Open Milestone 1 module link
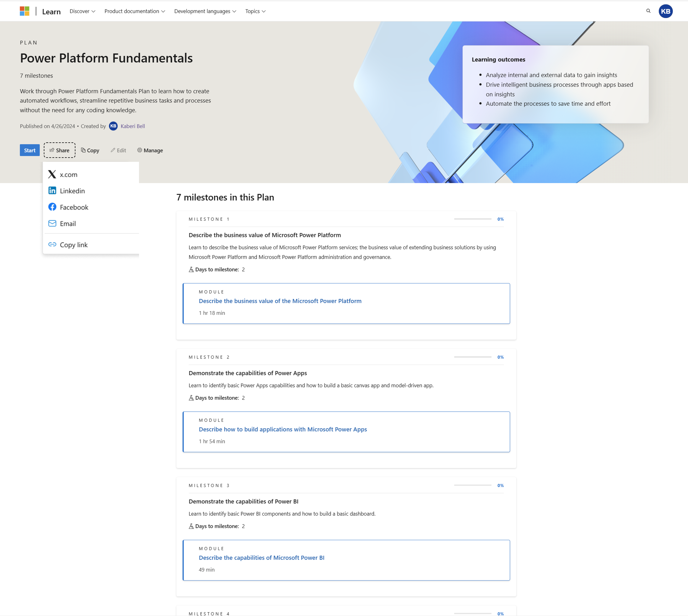 coord(280,301)
